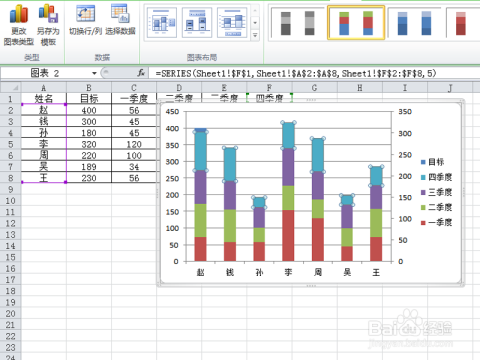480x360 pixels.
Task: Open the Name Box dropdown arrow
Action: click(94, 73)
